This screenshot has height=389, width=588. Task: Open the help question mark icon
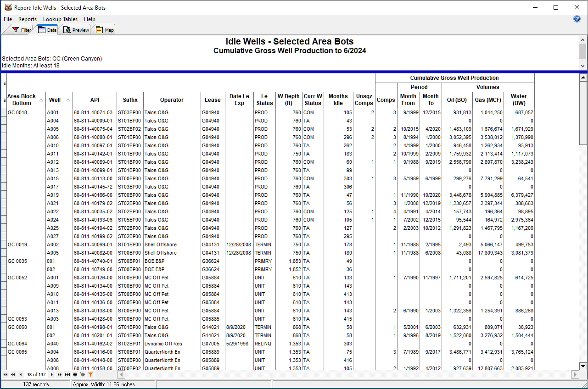click(x=577, y=19)
